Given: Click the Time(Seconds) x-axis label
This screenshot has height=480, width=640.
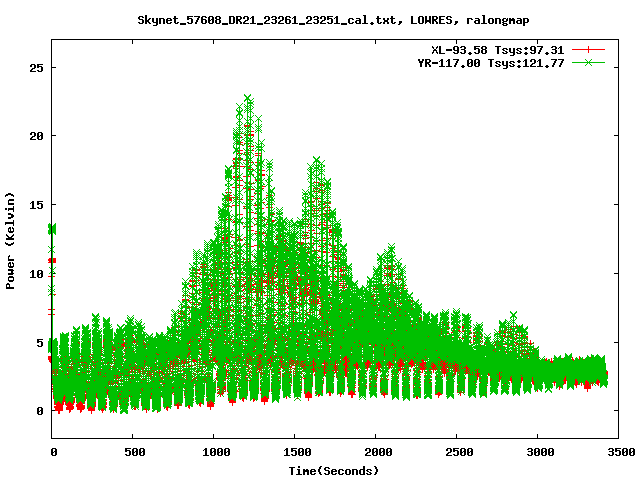Looking at the screenshot, I should (x=334, y=471).
